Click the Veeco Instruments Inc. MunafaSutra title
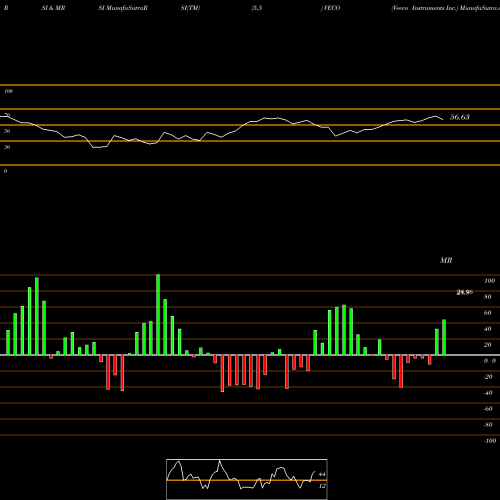This screenshot has width=500, height=500. [x=445, y=8]
